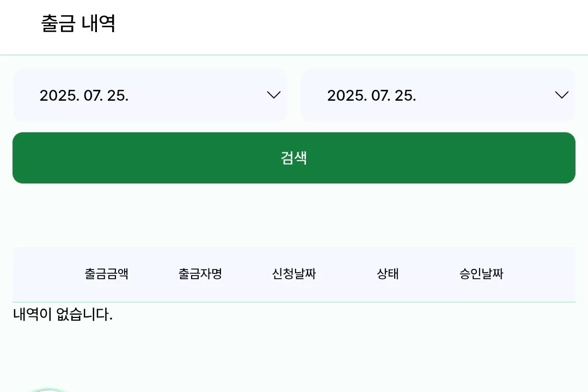The image size is (588, 392).
Task: Click the 승인날짜 approval date header
Action: coord(481,273)
